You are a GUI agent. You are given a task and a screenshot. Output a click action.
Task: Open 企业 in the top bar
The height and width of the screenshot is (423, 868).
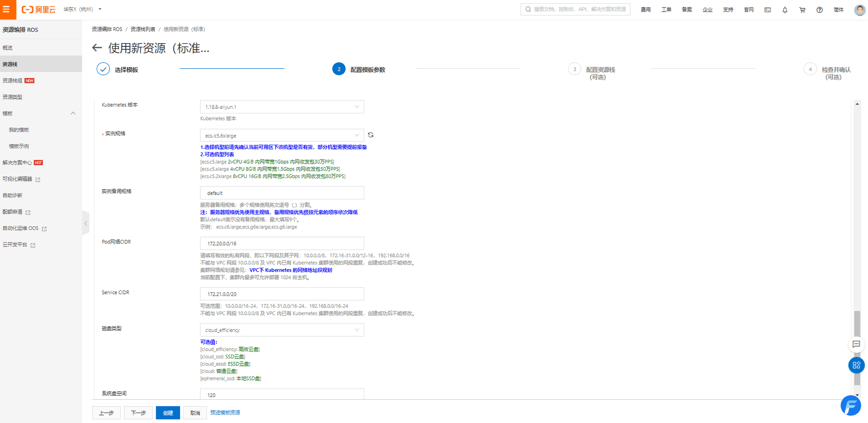pos(708,10)
